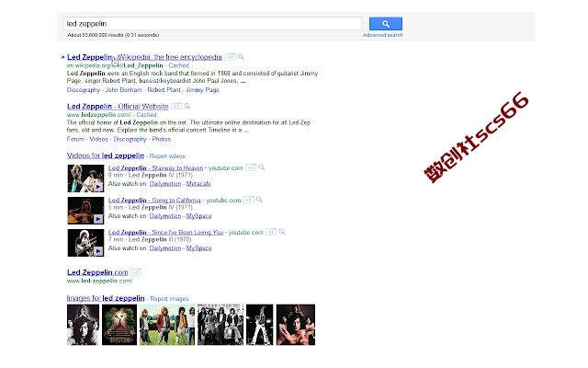Open MySpace link under Going to California
This screenshot has height=368, width=588.
(x=198, y=216)
